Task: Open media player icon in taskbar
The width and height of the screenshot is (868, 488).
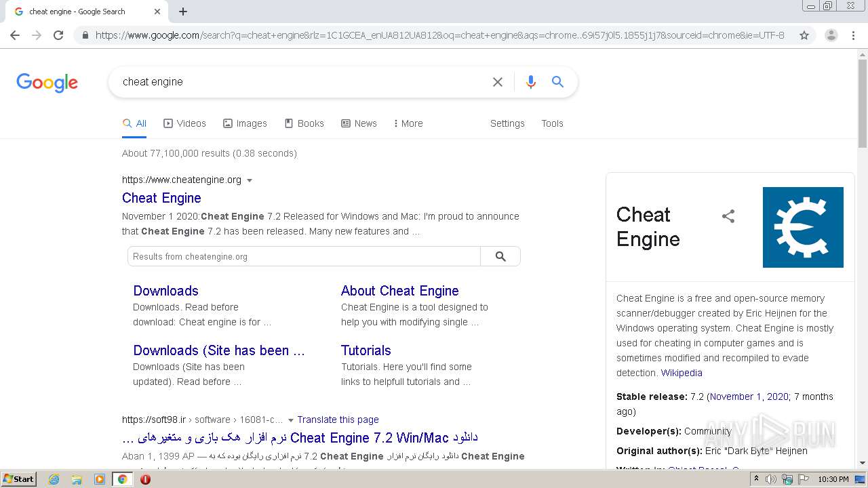Action: pyautogui.click(x=100, y=479)
